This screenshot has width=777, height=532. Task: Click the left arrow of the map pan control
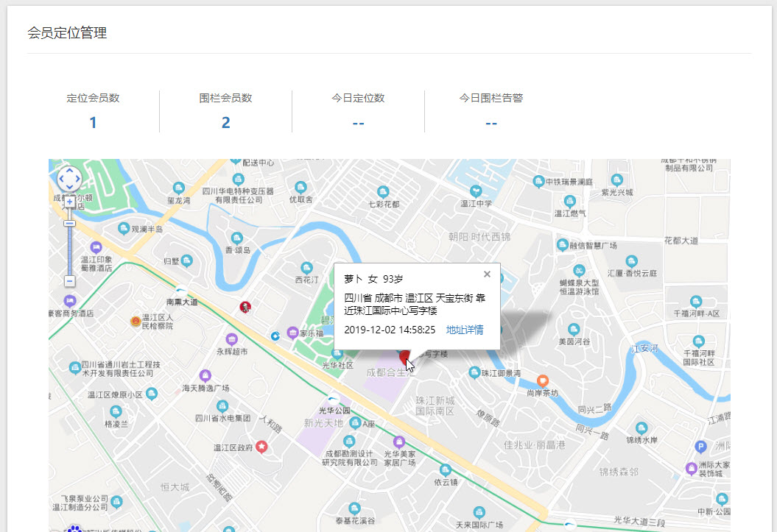coord(63,177)
